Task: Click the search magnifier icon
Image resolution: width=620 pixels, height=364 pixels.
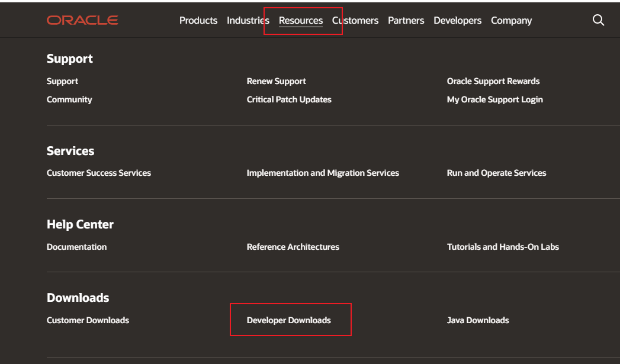Action: pos(598,20)
